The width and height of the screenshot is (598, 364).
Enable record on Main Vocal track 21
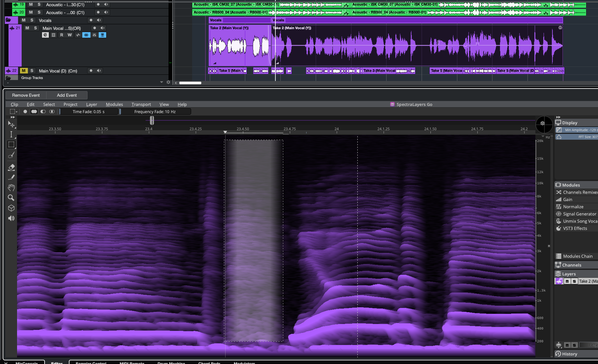[x=95, y=28]
